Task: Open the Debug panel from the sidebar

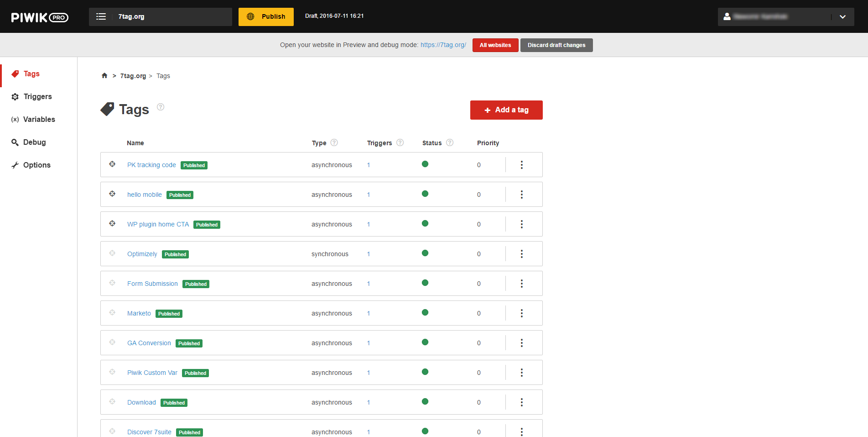Action: [34, 142]
